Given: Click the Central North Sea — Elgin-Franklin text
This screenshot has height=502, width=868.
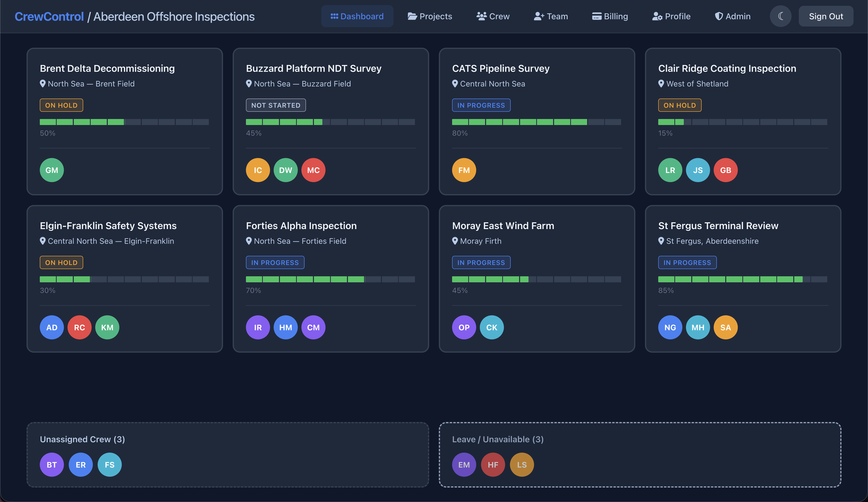Looking at the screenshot, I should click(x=111, y=241).
